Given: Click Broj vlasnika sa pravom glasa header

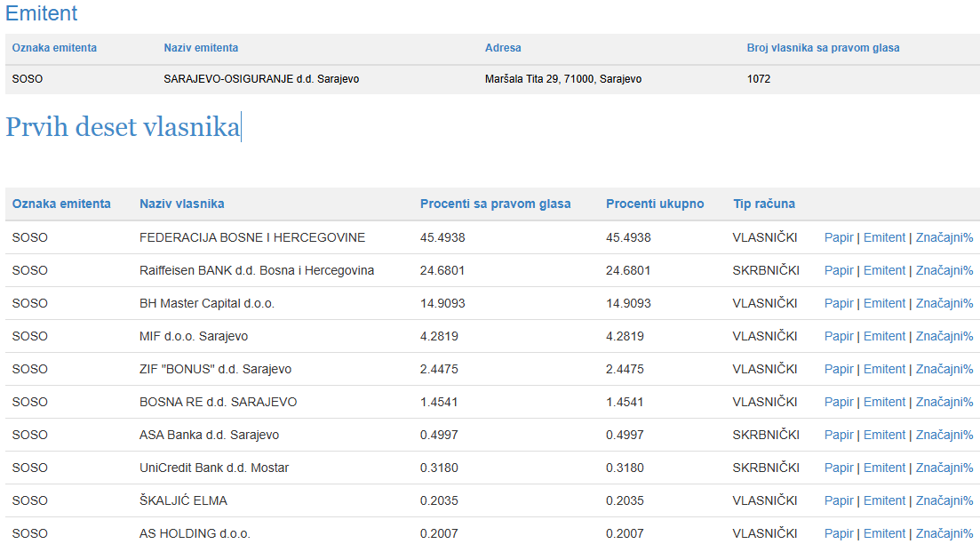Looking at the screenshot, I should tap(823, 48).
